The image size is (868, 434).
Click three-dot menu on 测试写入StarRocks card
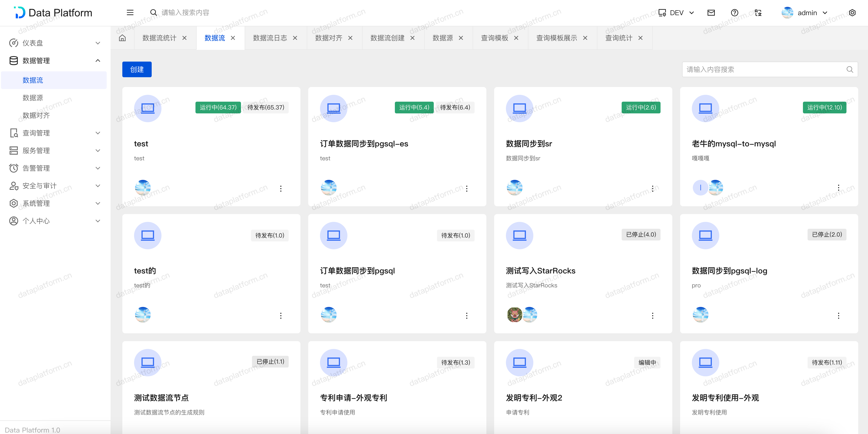click(653, 315)
